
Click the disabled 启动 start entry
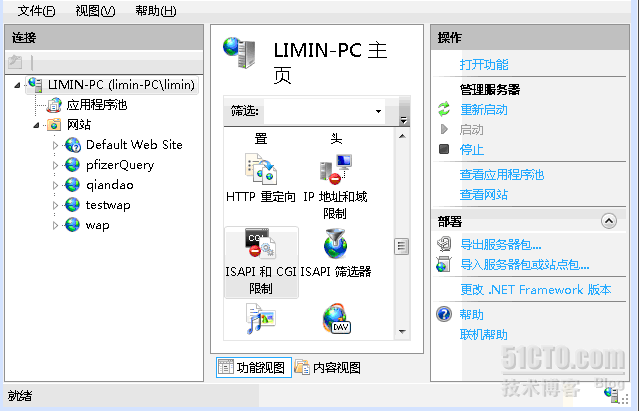tap(472, 130)
